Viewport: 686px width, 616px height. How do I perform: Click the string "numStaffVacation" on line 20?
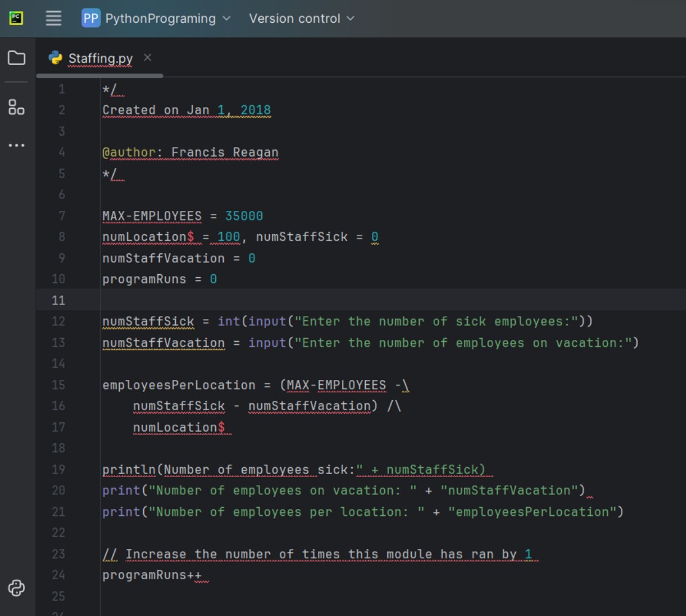click(510, 491)
